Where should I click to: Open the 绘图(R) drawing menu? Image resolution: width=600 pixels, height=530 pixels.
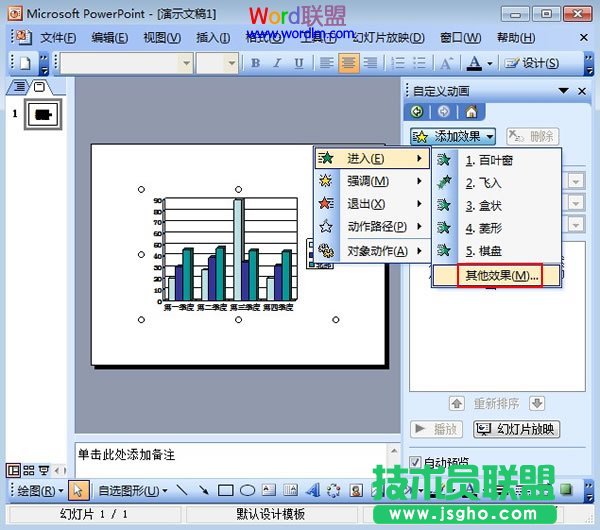pos(40,490)
